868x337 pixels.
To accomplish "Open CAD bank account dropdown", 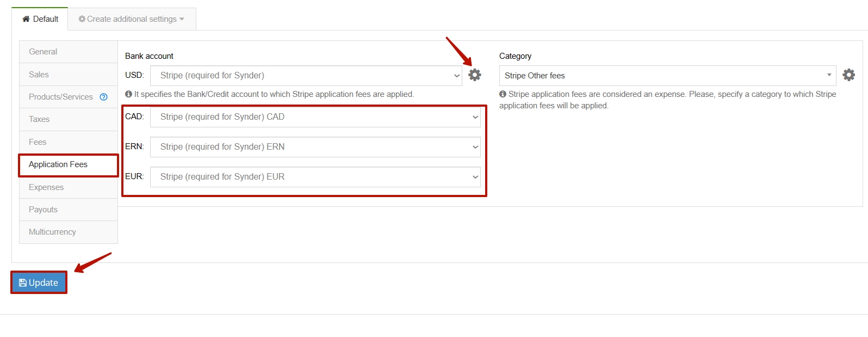I will pyautogui.click(x=315, y=117).
